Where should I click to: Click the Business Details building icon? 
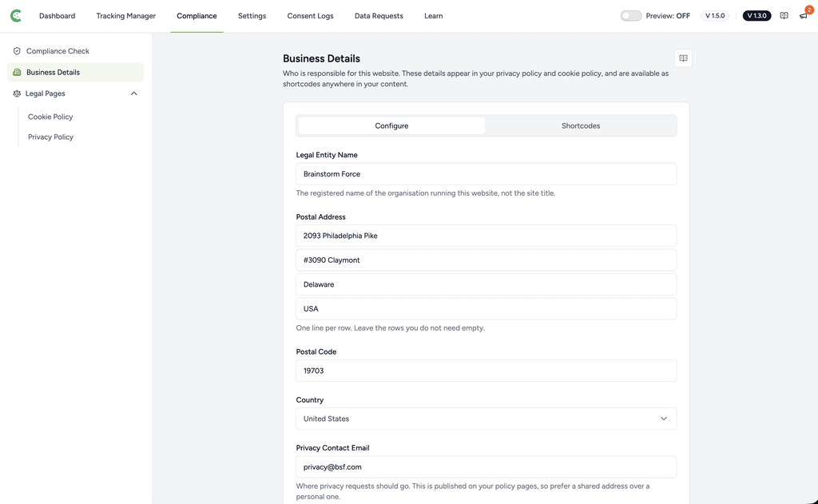pyautogui.click(x=17, y=73)
